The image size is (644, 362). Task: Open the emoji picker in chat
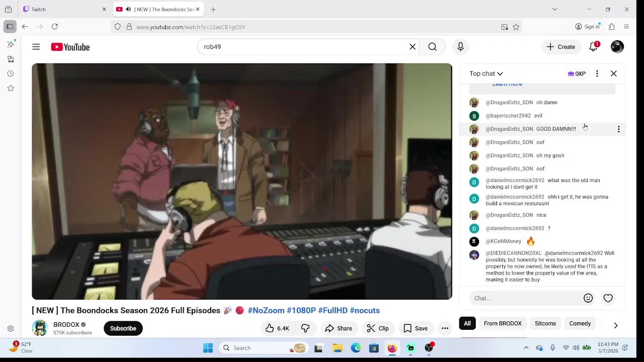coord(588,298)
